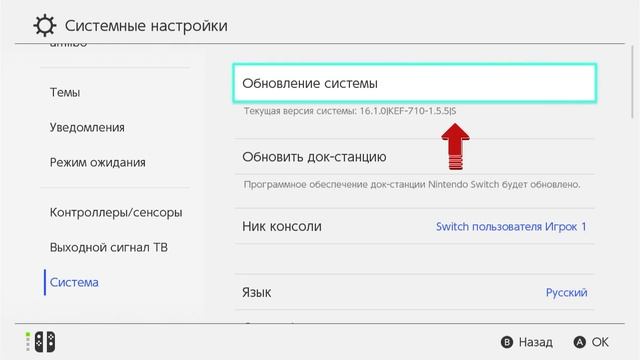Select Обновление системы option
Viewport: 640px width, 360px height.
(415, 83)
